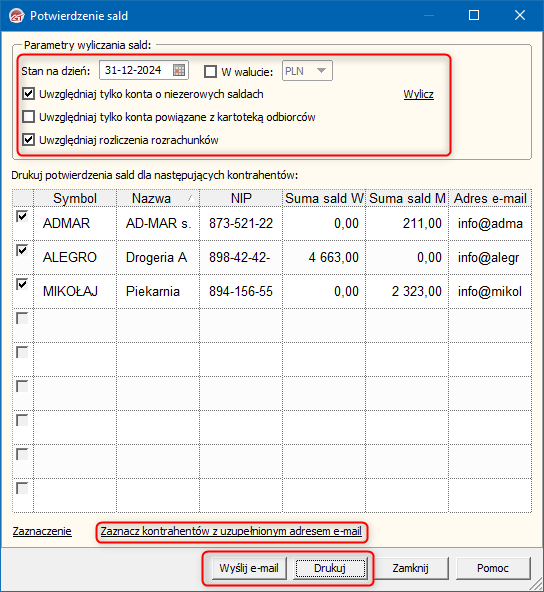
Task: Open the PLN currency dropdown
Action: click(307, 71)
